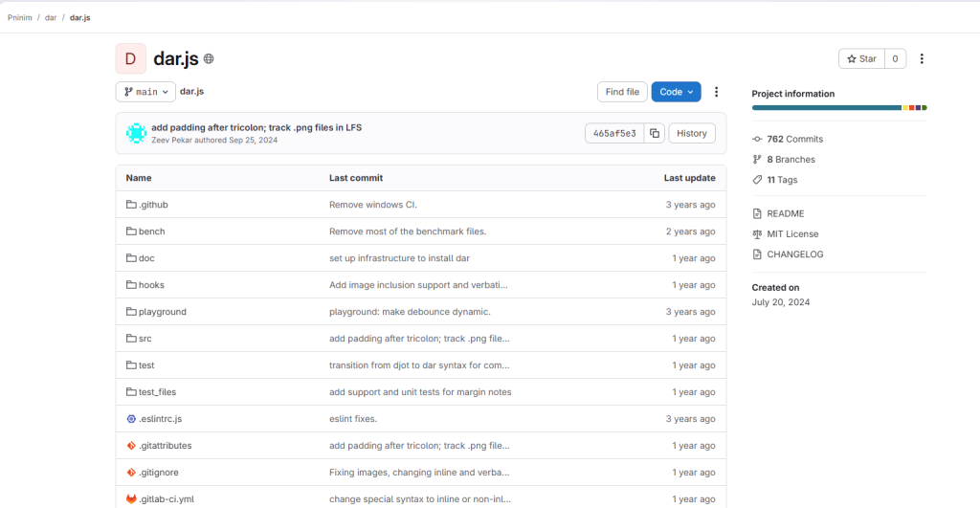This screenshot has width=980, height=508.
Task: Open project actions kebab menu beside Star
Action: click(x=922, y=59)
